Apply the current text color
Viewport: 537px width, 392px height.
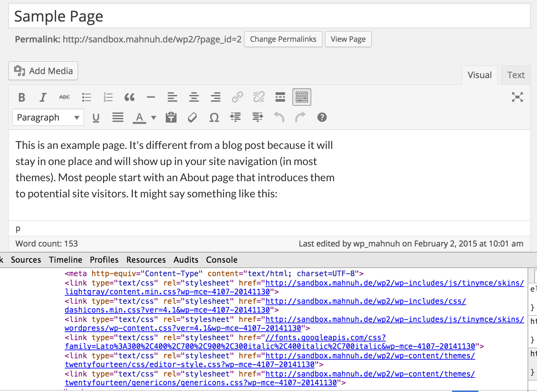139,118
